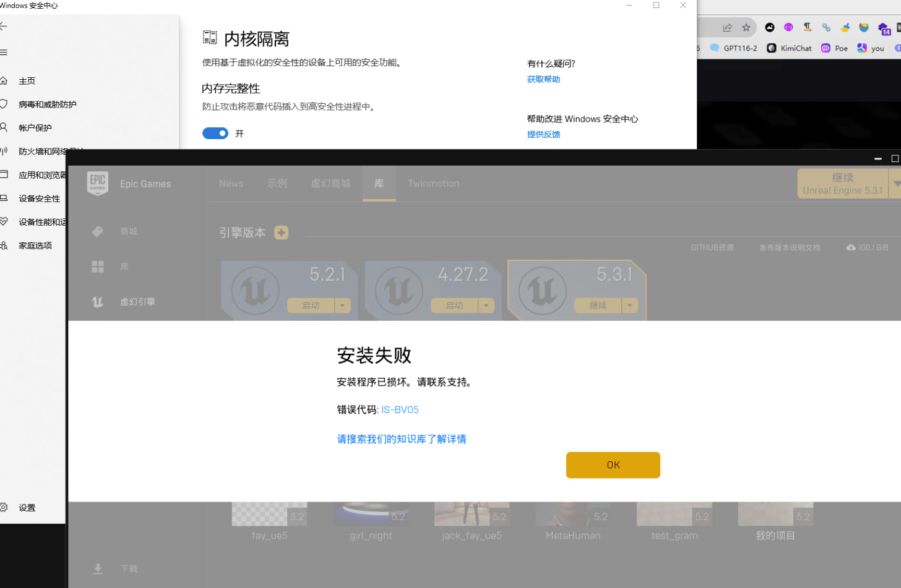Open the Poe bookmark
901x588 pixels.
834,48
